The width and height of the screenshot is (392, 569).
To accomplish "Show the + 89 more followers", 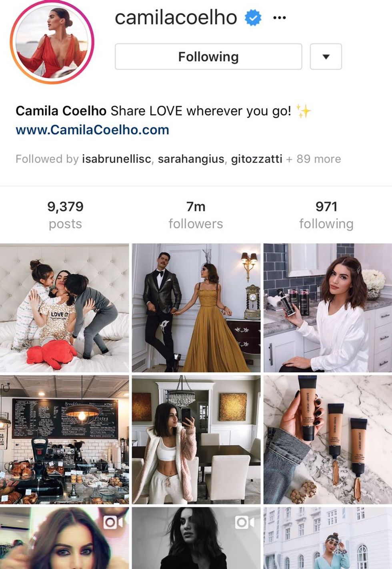I will pyautogui.click(x=314, y=159).
